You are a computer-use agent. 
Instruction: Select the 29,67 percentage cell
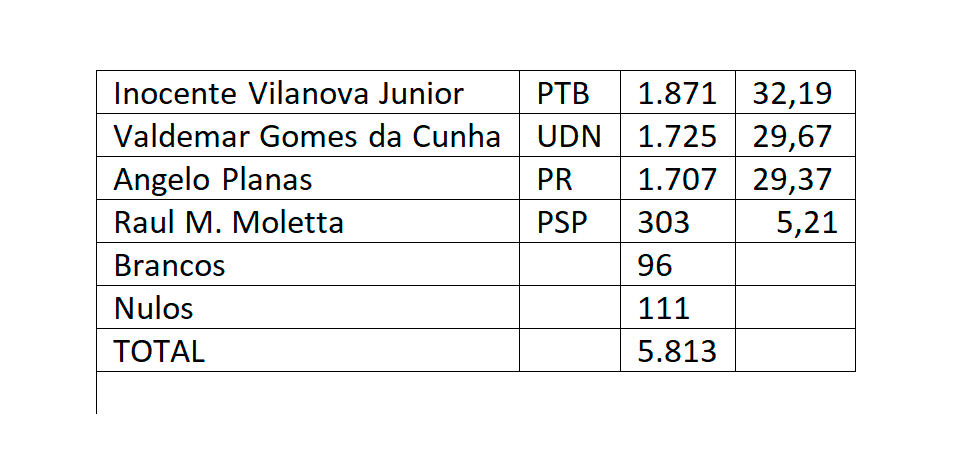tap(795, 135)
